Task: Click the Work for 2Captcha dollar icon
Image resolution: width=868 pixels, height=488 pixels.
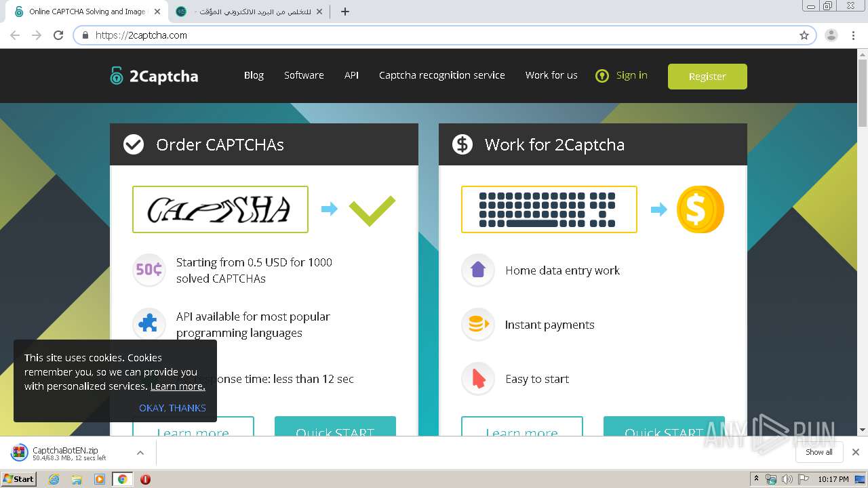Action: pos(462,144)
